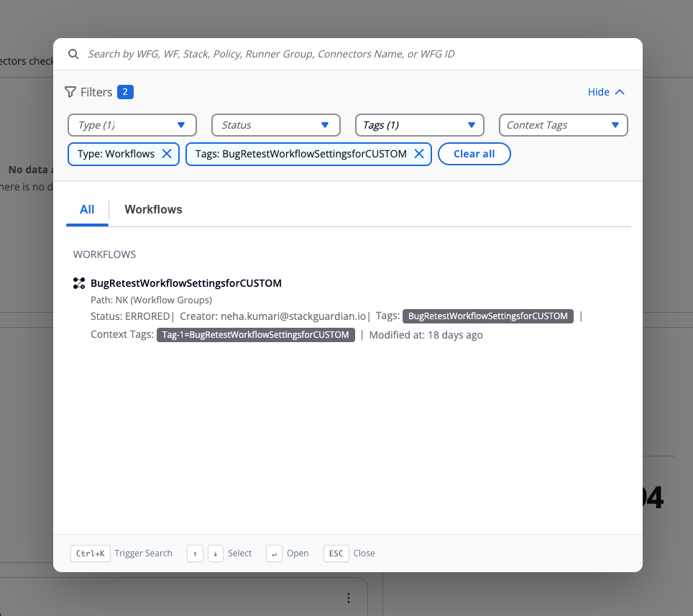
Task: Remove the Type: Workflows filter chip
Action: (166, 154)
